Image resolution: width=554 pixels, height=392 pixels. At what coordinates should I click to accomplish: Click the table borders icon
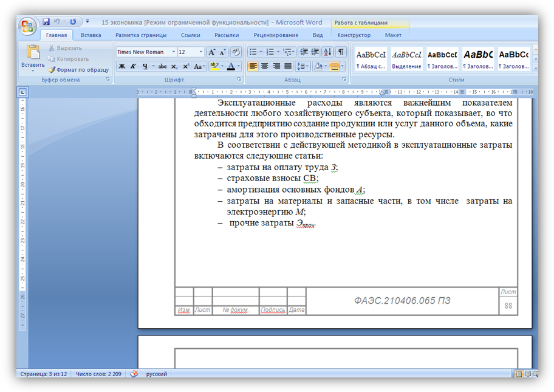point(334,66)
